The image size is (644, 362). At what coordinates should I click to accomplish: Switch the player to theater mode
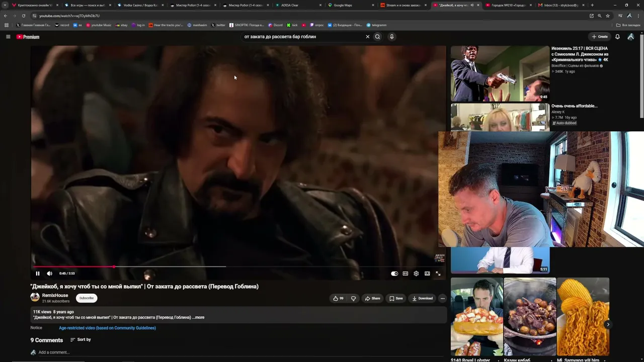tap(427, 274)
